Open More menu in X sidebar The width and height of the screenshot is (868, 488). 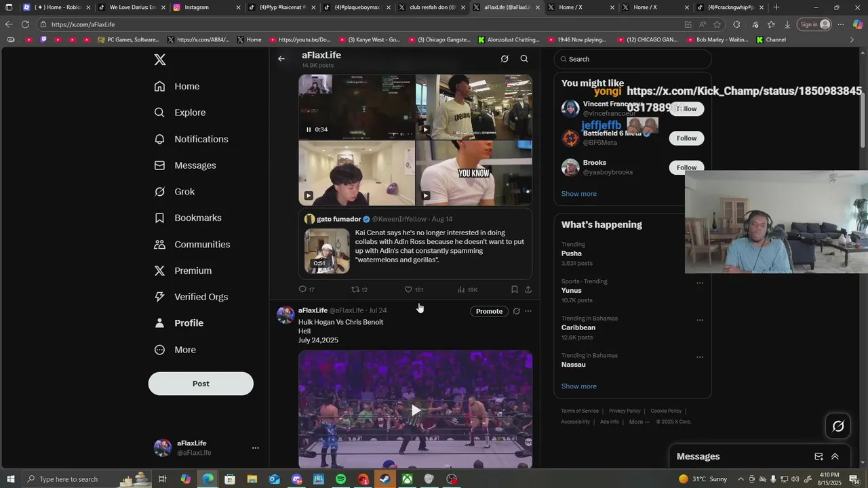point(175,350)
